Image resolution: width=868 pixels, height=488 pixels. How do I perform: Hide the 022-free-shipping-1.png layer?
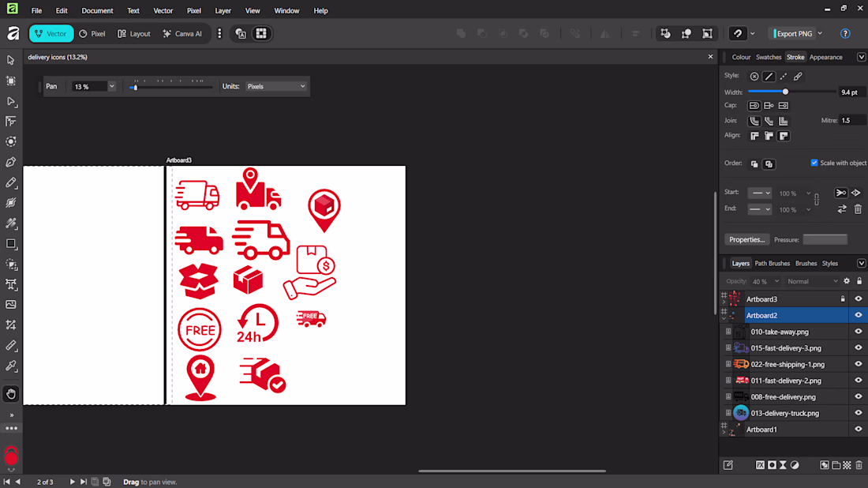click(858, 364)
